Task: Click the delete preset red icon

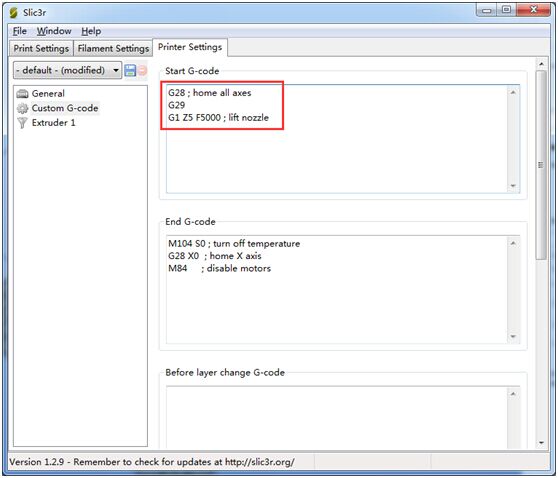Action: [142, 70]
